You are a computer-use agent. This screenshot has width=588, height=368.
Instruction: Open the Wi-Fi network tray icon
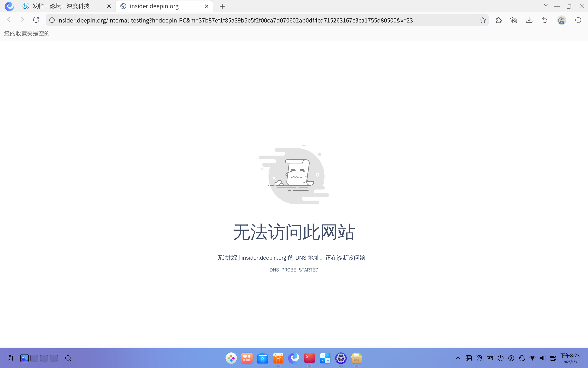[x=532, y=358]
